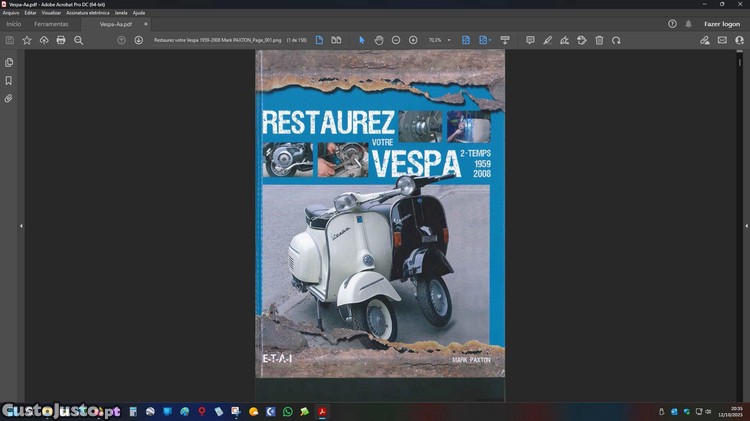Toggle the page thumbnails panel
This screenshot has height=421, width=750.
(x=9, y=63)
